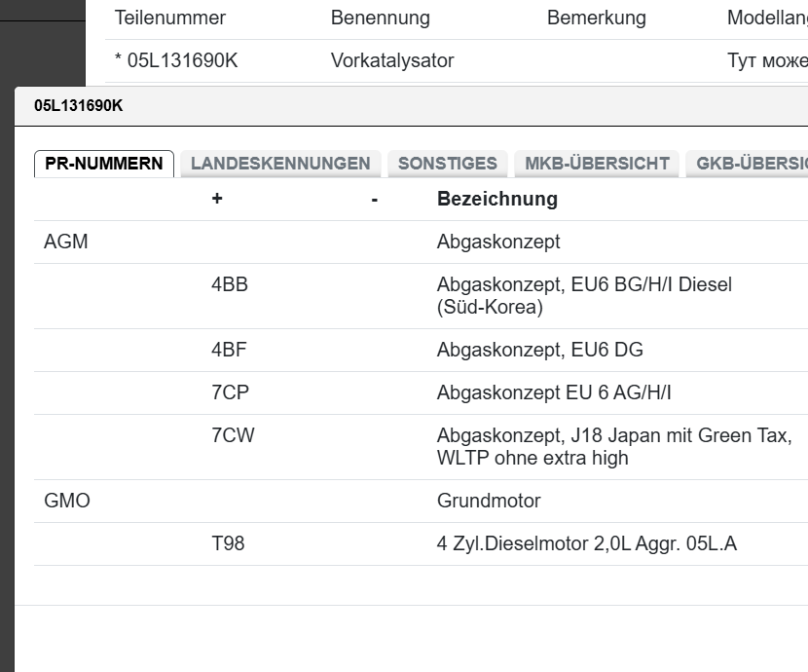Click the Benennung column header
The width and height of the screenshot is (808, 672).
pos(380,18)
